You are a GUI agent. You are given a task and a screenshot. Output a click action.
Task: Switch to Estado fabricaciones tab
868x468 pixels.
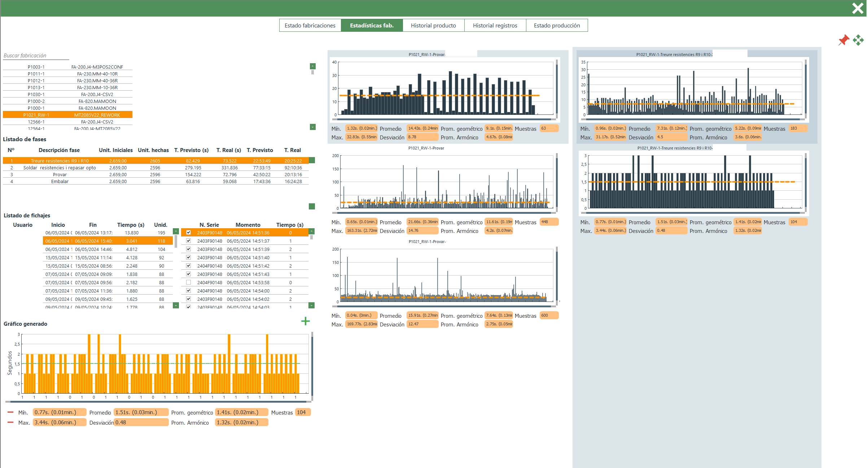coord(310,25)
